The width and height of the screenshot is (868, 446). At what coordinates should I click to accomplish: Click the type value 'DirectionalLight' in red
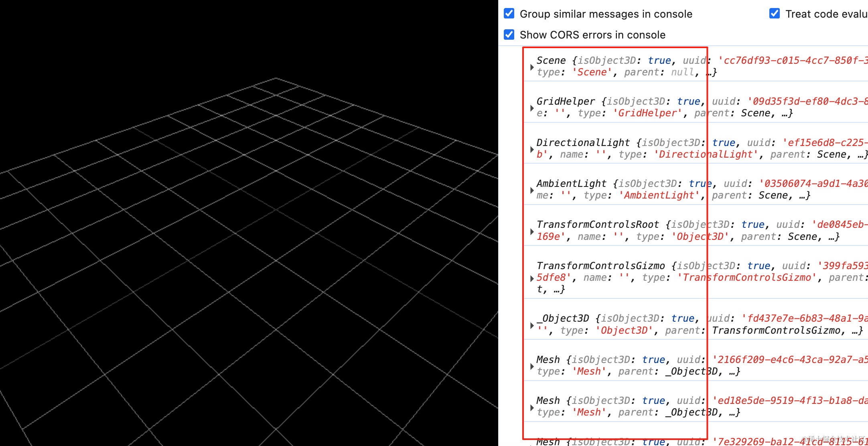click(x=706, y=154)
